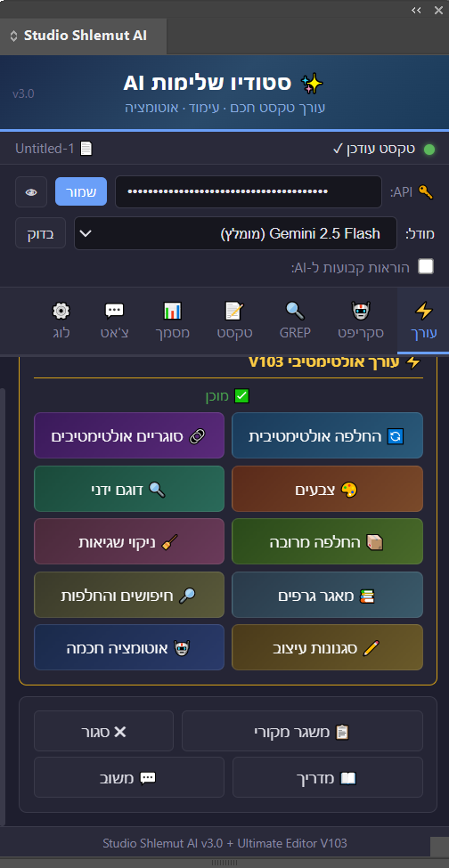Click the footer Studio Shlemut AI v3.0 text

(x=224, y=843)
